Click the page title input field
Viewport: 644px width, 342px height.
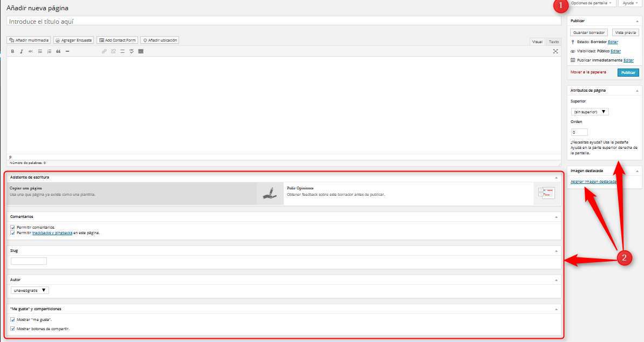tap(284, 21)
